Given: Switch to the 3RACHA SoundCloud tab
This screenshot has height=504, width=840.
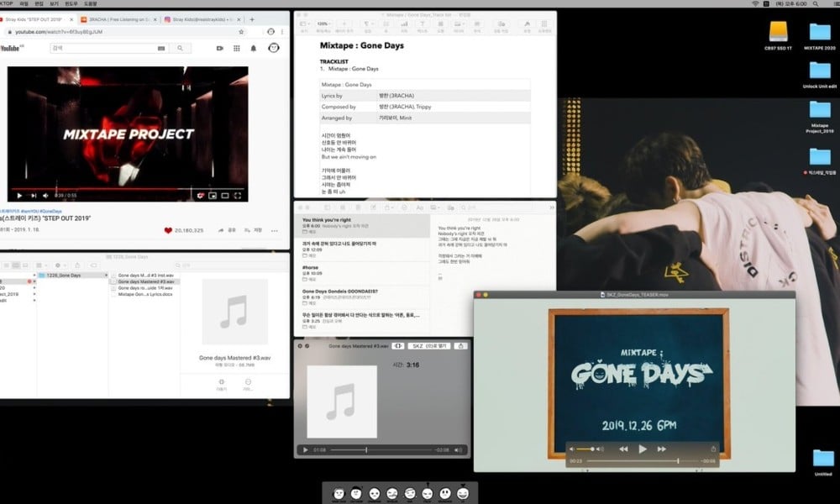Looking at the screenshot, I should (x=119, y=19).
